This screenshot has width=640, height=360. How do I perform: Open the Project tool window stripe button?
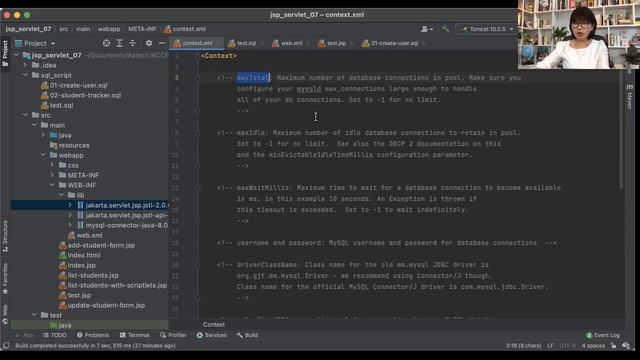pyautogui.click(x=5, y=53)
